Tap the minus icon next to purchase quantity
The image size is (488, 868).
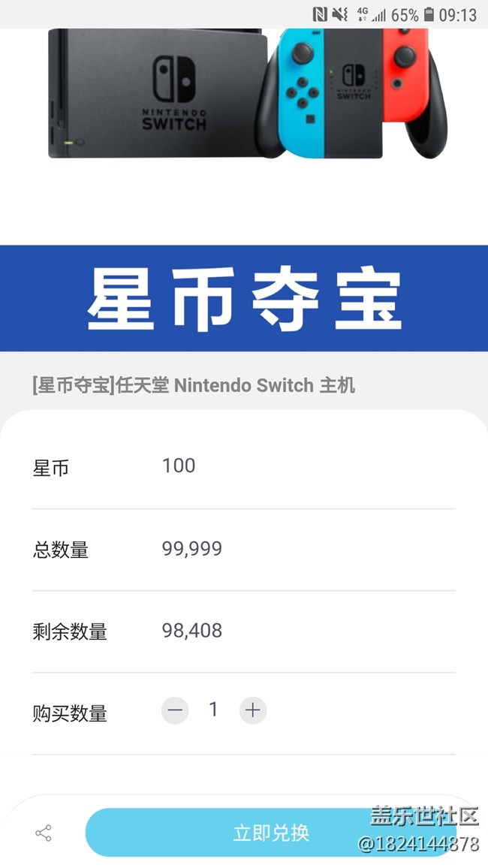pyautogui.click(x=175, y=710)
